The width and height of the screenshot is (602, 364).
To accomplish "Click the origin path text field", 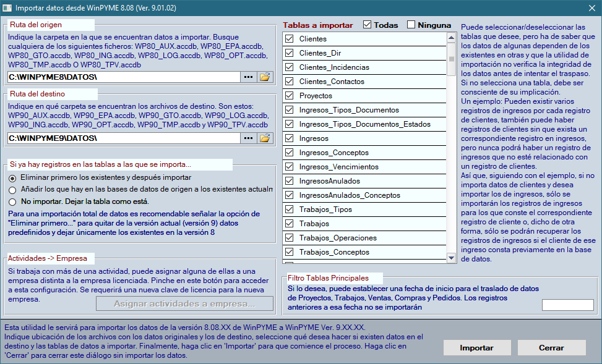I will [124, 77].
